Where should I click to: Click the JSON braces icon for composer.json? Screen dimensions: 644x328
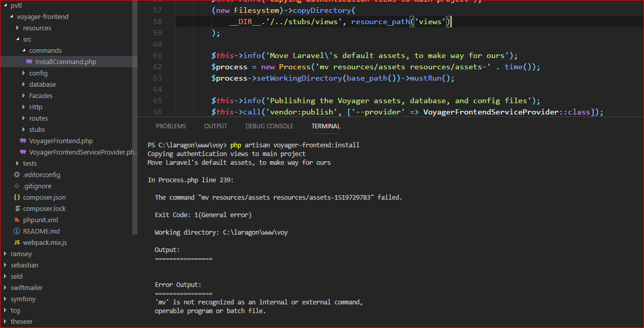coord(17,197)
